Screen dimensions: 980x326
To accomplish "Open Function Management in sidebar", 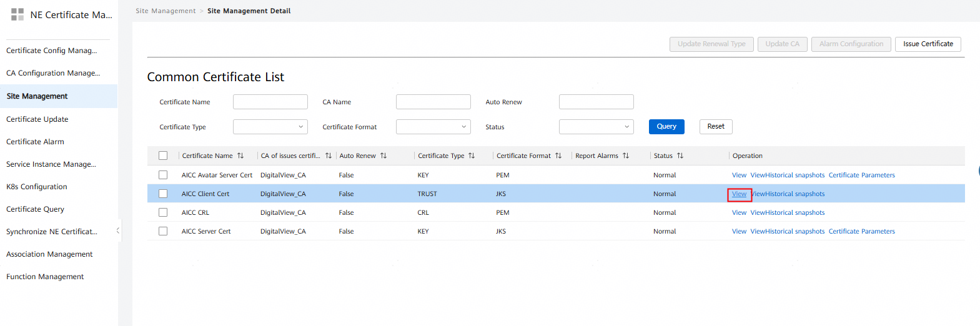I will pyautogui.click(x=45, y=277).
